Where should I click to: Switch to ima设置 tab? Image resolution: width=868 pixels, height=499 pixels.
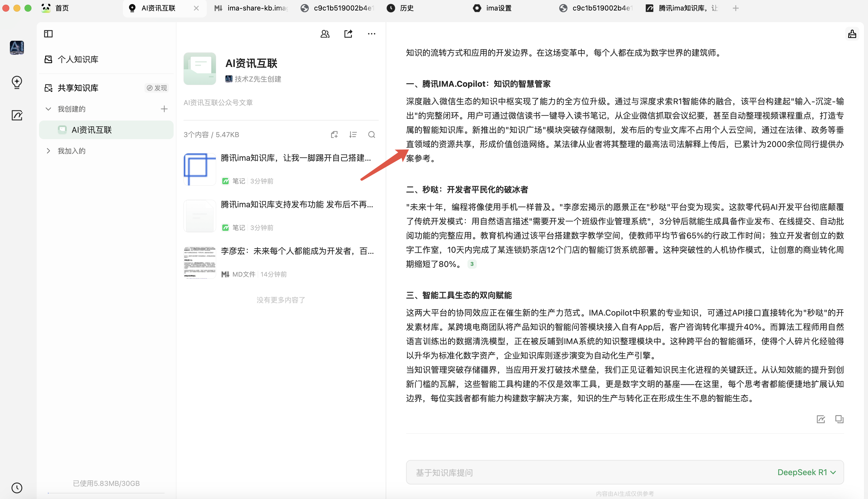click(492, 8)
